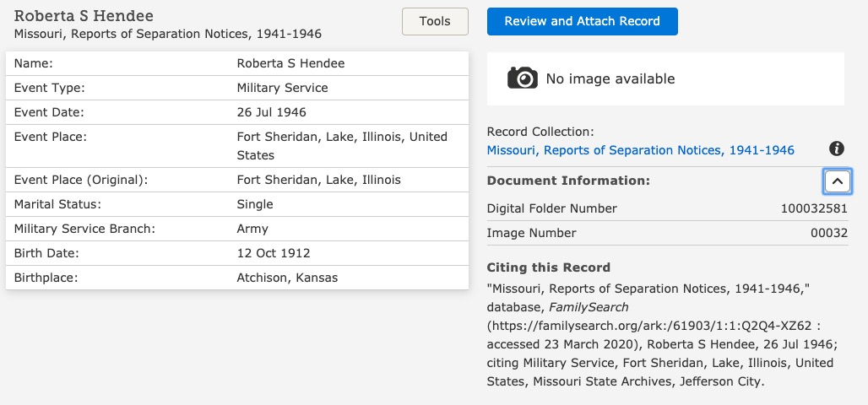Select the Marital Status Single value

[255, 204]
